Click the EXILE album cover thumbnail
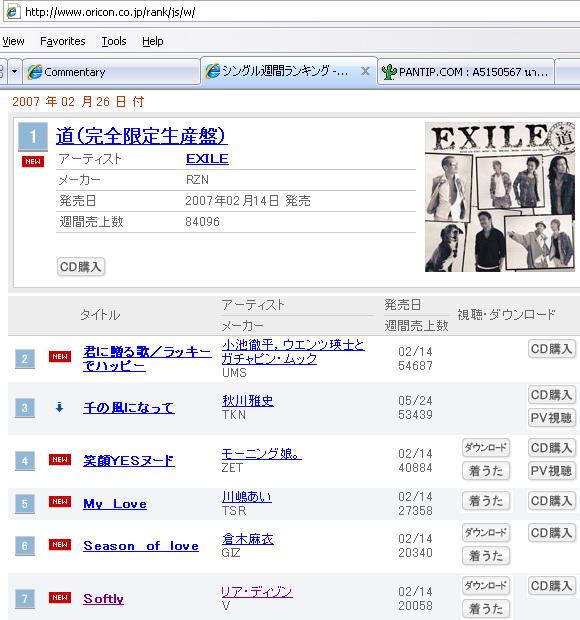 click(x=500, y=197)
